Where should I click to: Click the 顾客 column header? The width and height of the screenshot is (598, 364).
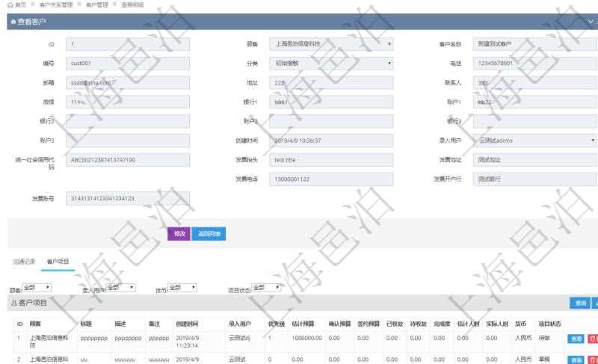coord(35,324)
